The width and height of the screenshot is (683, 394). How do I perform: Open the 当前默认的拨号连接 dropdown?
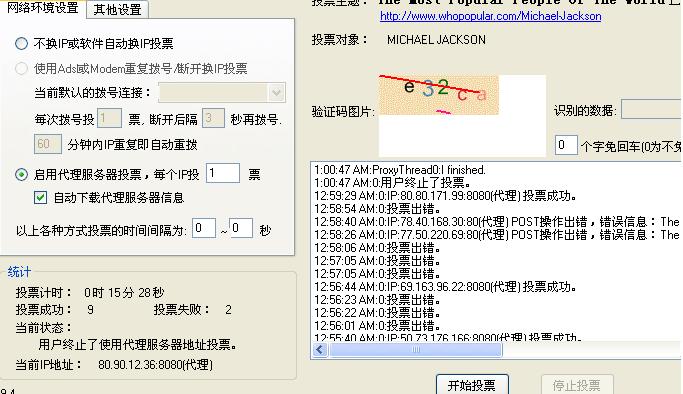(222, 93)
